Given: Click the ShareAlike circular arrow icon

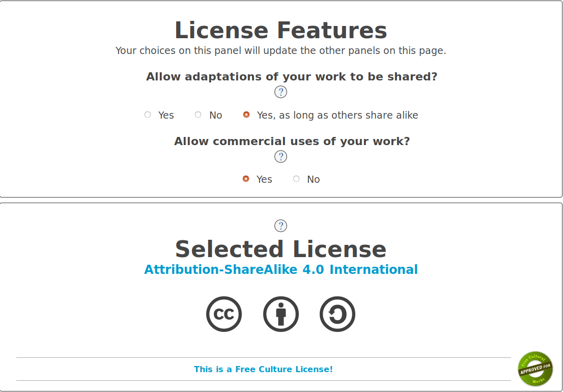Looking at the screenshot, I should point(337,314).
